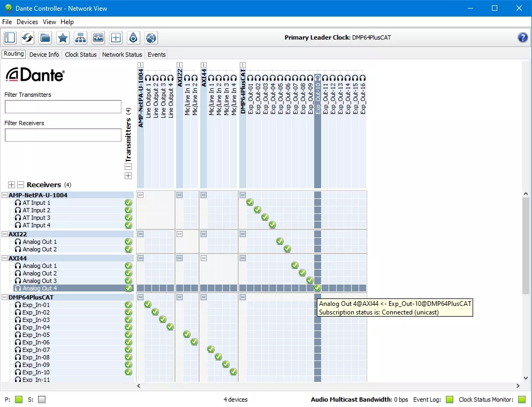Collapse the DMP64PlusCAT transmitter column group
This screenshot has height=407, width=532.
pyautogui.click(x=242, y=65)
